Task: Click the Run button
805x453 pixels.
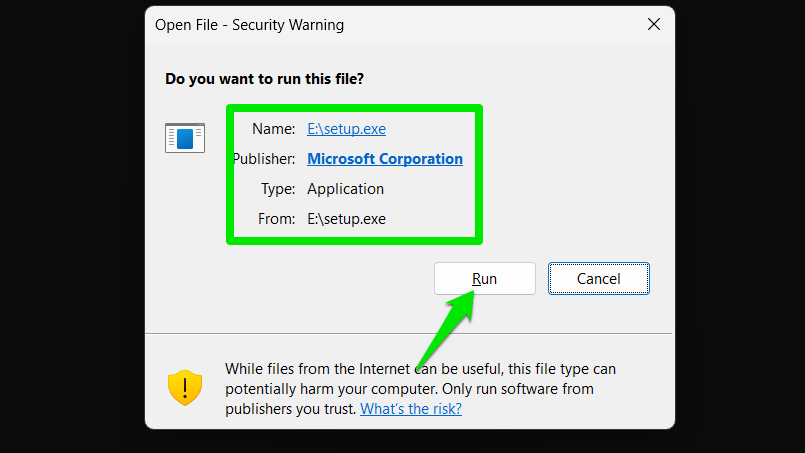Action: tap(484, 279)
